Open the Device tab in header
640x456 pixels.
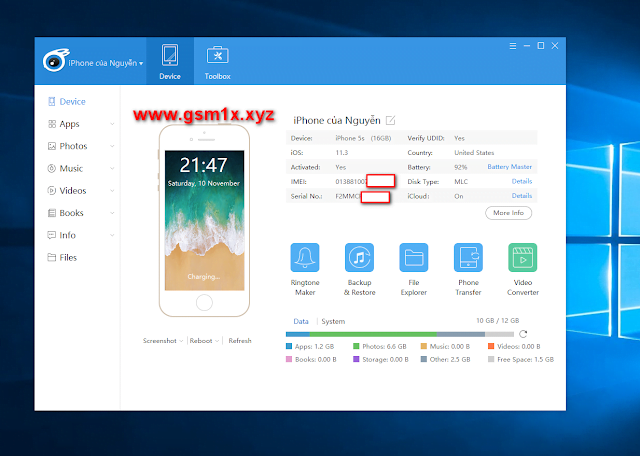(x=170, y=61)
